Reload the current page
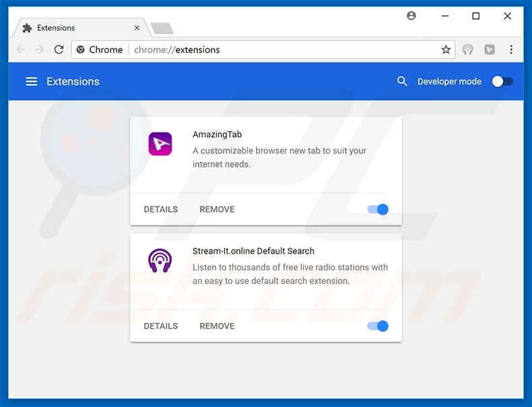Screen dimensions: 532x407 (x=59, y=50)
